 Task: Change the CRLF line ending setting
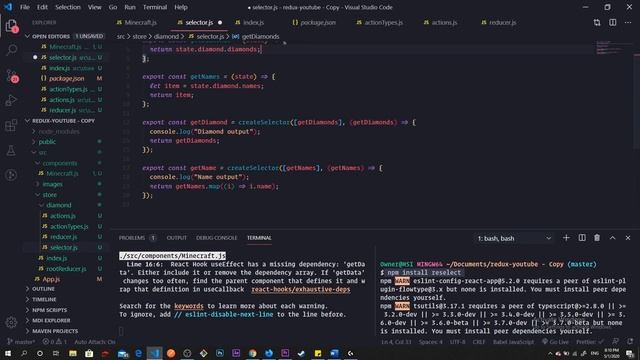479,342
